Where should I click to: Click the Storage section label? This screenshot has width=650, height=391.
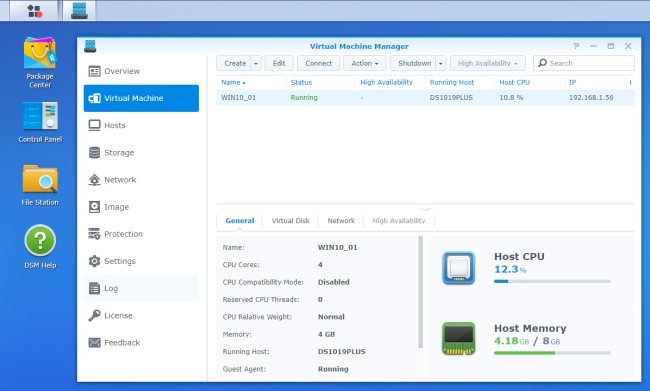click(119, 153)
